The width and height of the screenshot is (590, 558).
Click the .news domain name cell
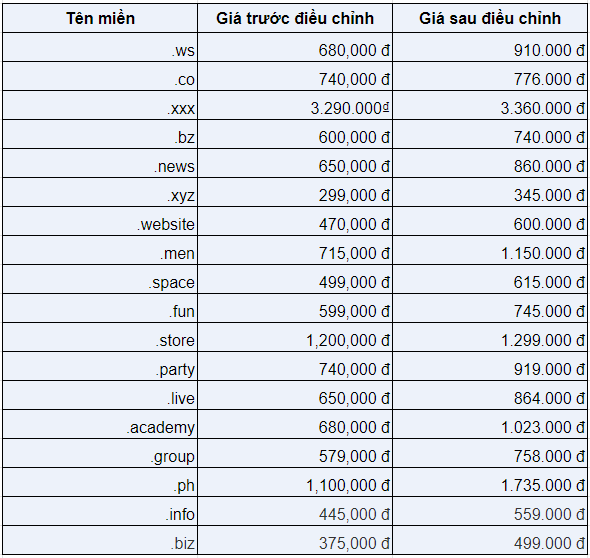coord(100,163)
